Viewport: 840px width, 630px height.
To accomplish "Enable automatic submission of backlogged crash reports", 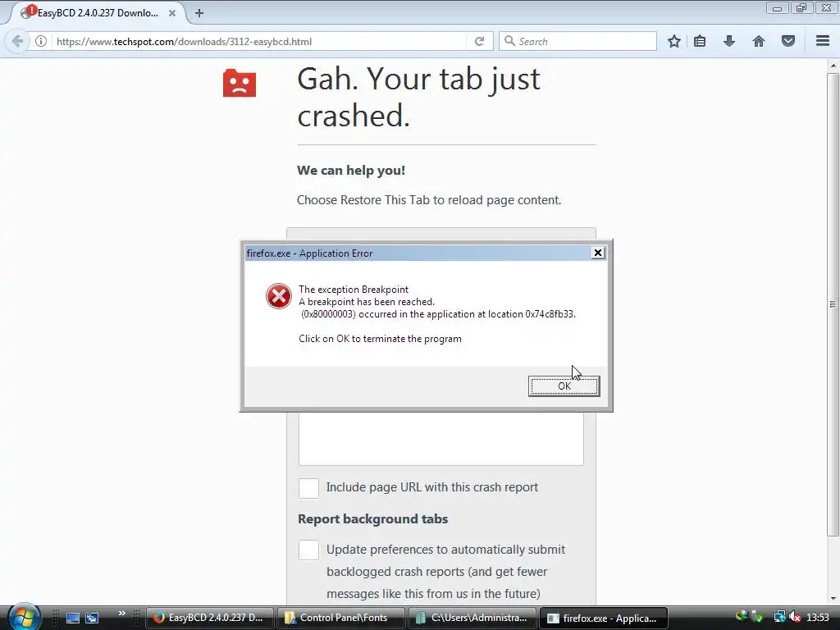I will point(308,550).
